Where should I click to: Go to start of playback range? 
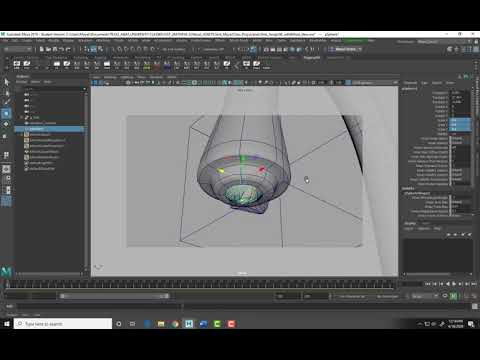[428, 284]
